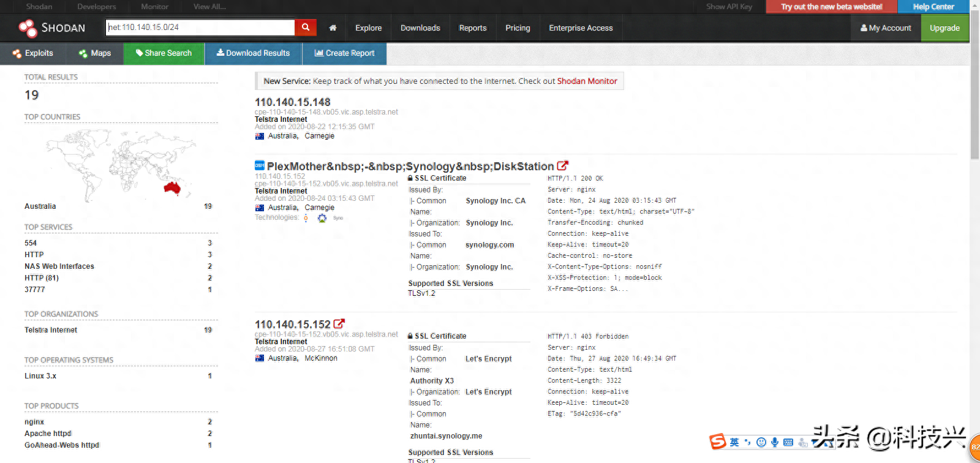Click Sogou input method S logo
980x463 pixels.
pyautogui.click(x=718, y=442)
